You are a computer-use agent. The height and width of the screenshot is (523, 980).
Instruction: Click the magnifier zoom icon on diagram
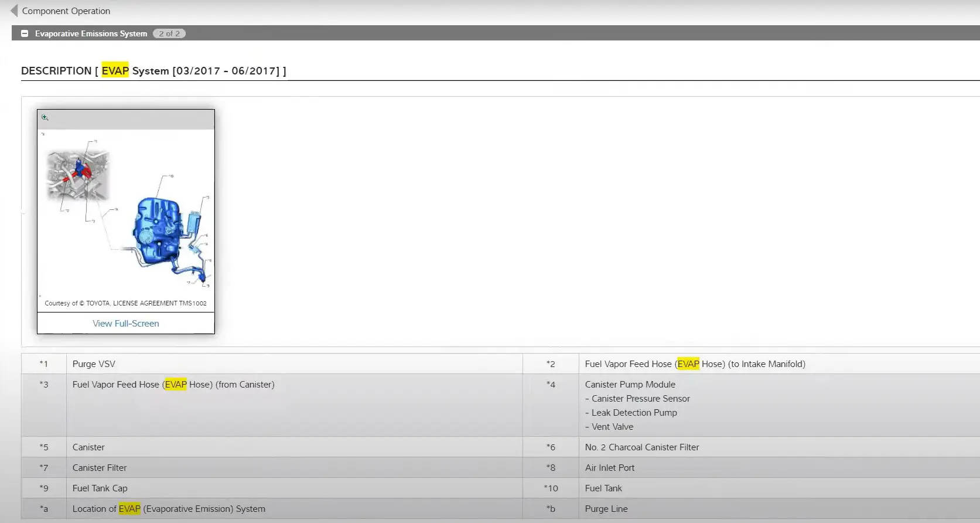click(x=45, y=117)
